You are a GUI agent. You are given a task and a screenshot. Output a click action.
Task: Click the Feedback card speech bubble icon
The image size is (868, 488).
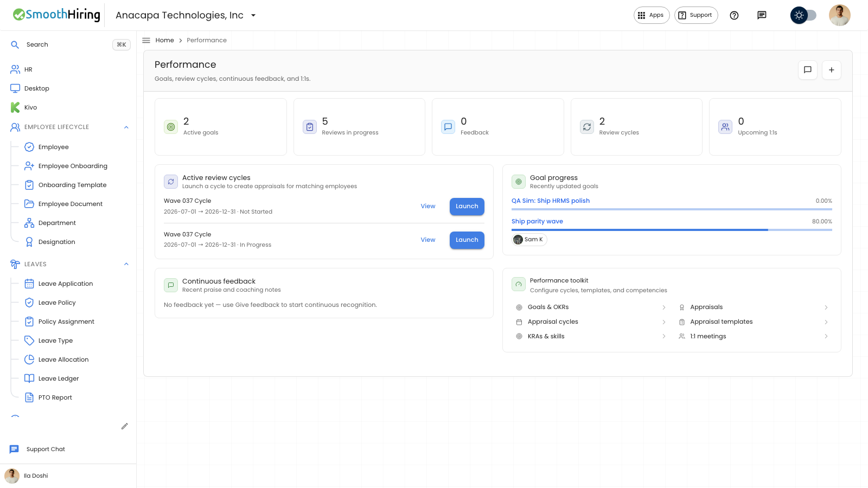coord(448,127)
